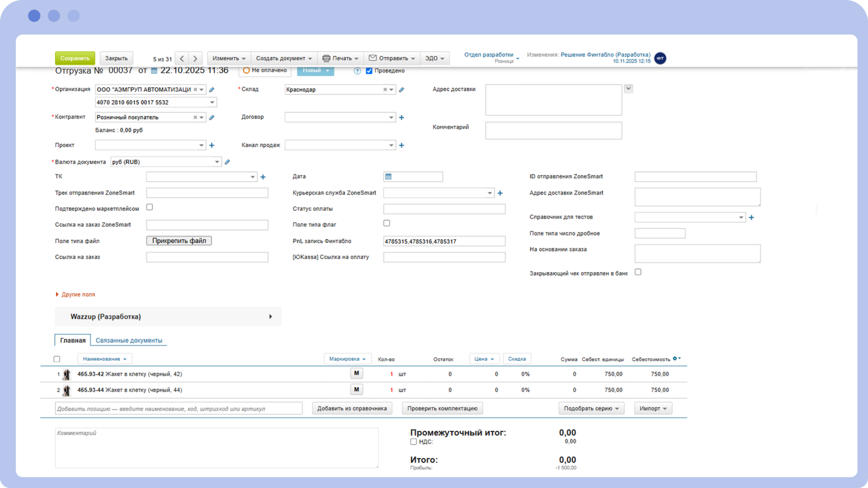
Task: Open the Печать dropdown menu
Action: tap(340, 58)
